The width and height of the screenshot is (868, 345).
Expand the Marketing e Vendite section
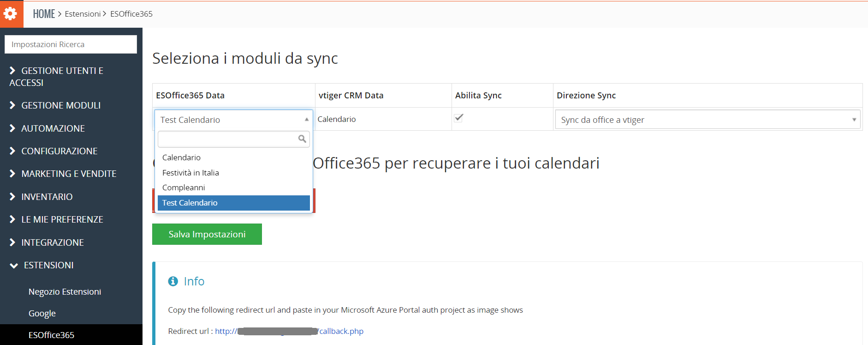(x=63, y=174)
